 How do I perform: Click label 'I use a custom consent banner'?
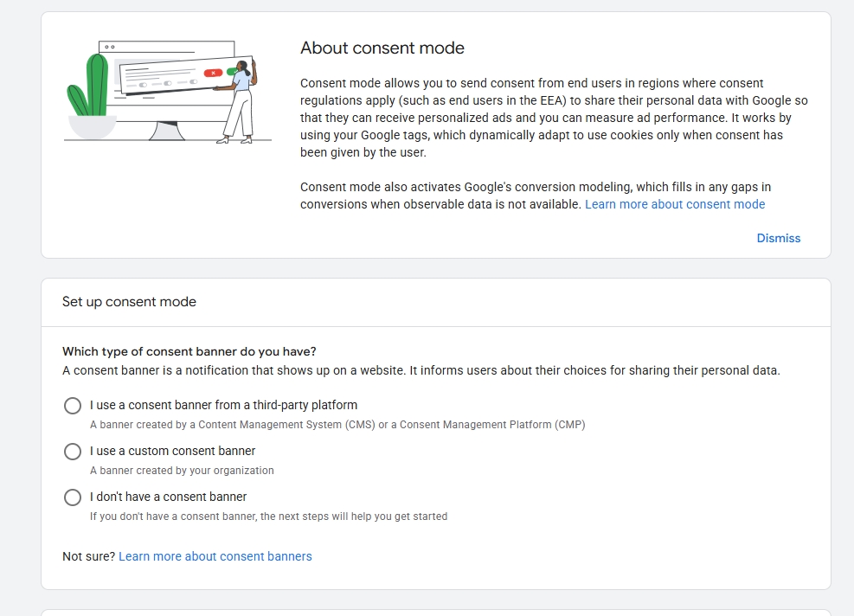pos(173,451)
